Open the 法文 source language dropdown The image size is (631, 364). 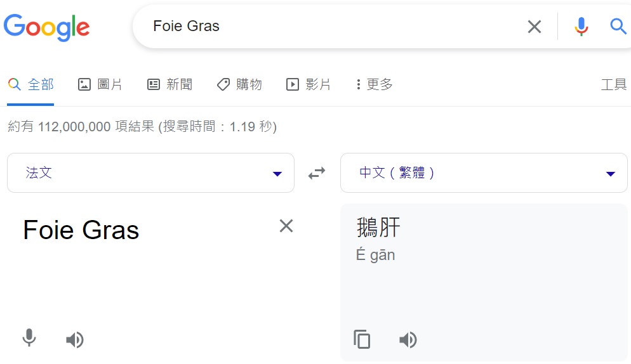tap(150, 173)
